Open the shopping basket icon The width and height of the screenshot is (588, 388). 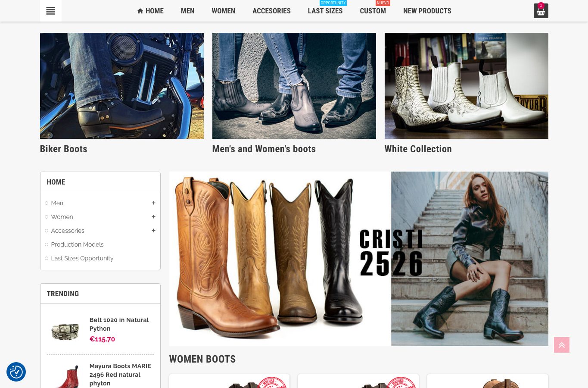tap(541, 11)
